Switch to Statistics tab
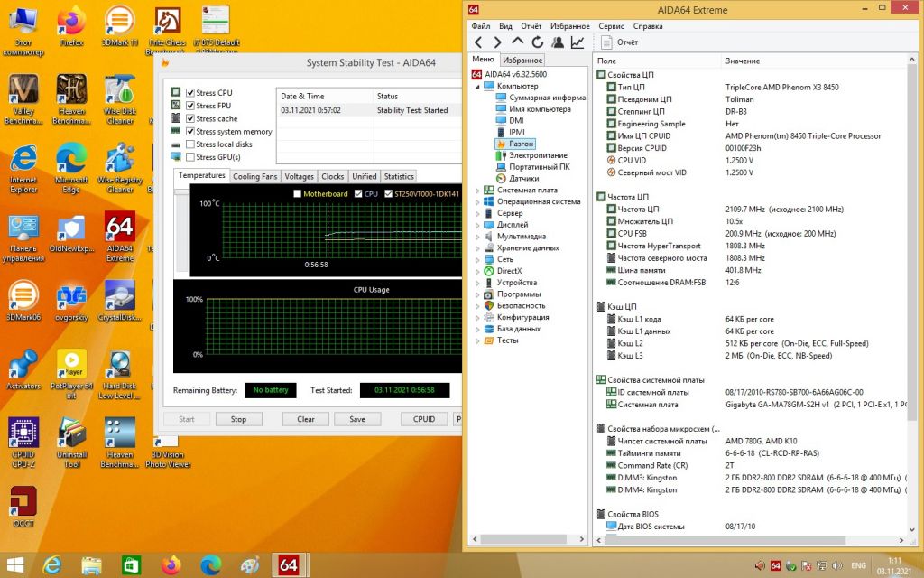This screenshot has height=578, width=924. tap(399, 176)
